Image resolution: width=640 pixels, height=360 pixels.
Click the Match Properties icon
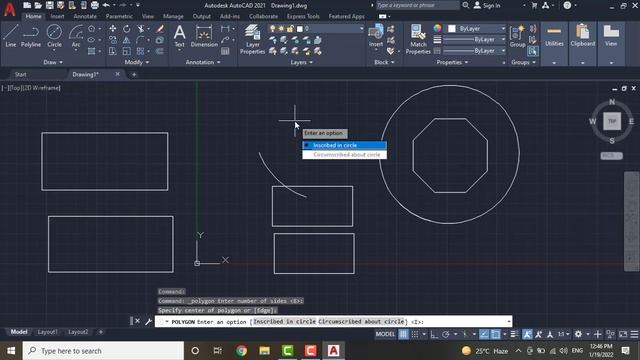(x=418, y=39)
